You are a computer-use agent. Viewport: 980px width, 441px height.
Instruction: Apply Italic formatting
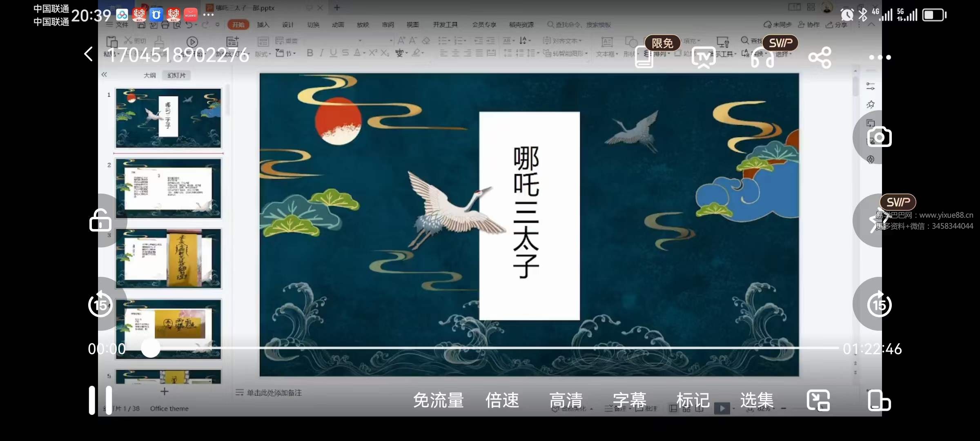click(322, 53)
